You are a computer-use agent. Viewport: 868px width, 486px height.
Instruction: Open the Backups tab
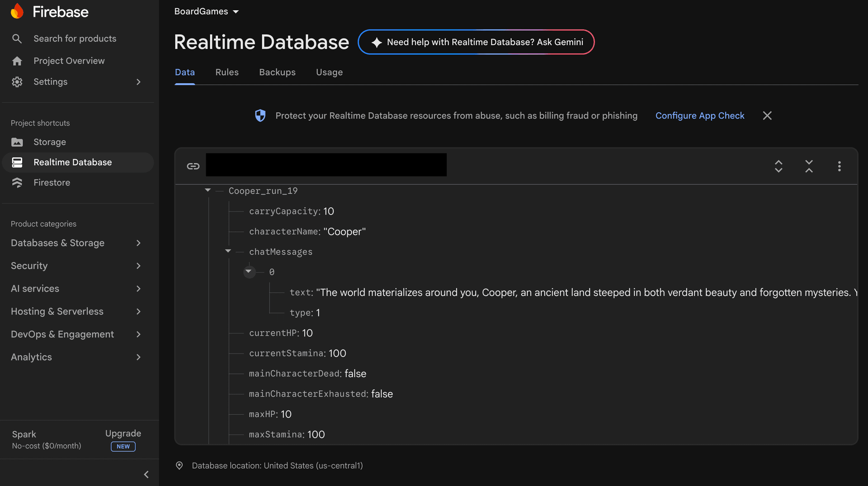pos(277,72)
